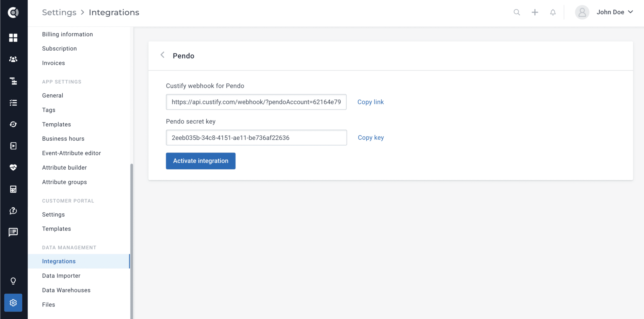Click the Activate integration button

pos(200,161)
